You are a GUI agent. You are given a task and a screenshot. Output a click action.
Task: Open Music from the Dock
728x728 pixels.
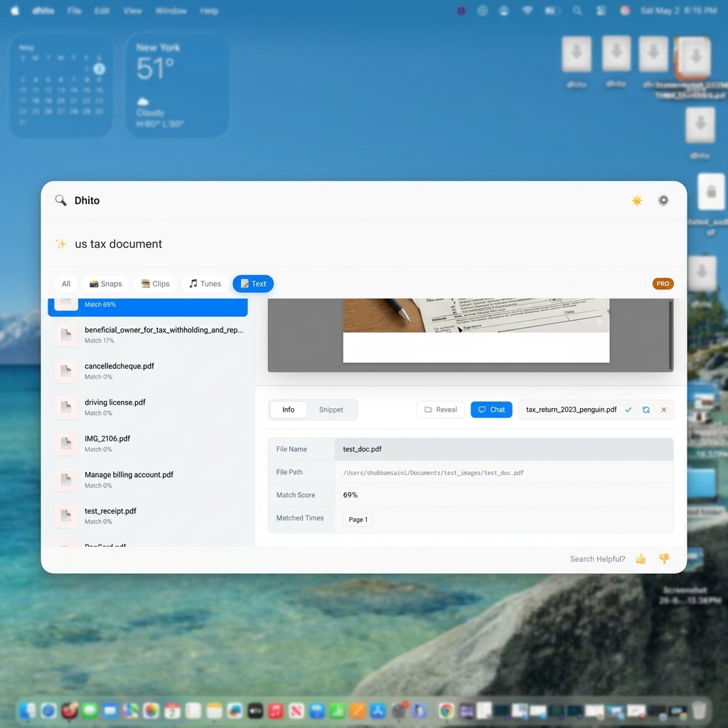[276, 710]
